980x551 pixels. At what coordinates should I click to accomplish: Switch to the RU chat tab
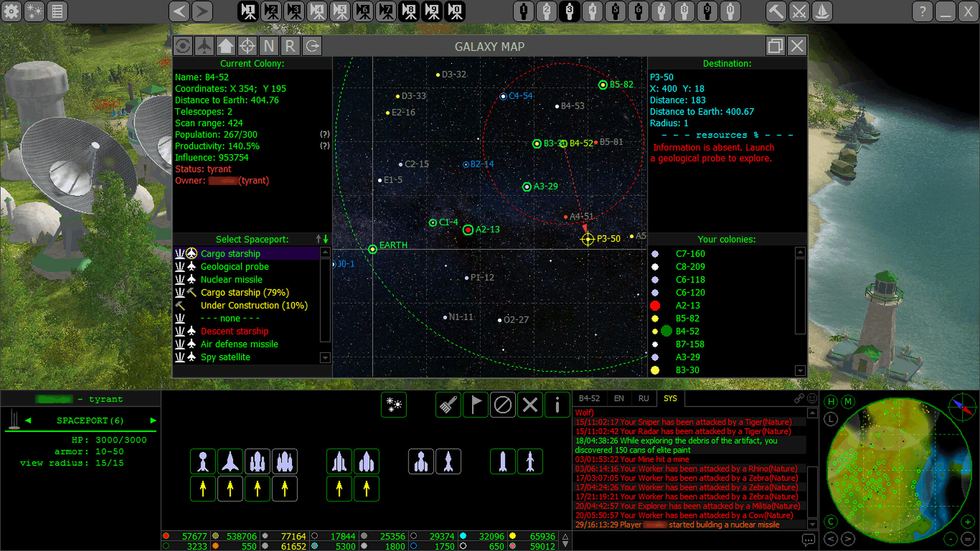[644, 398]
